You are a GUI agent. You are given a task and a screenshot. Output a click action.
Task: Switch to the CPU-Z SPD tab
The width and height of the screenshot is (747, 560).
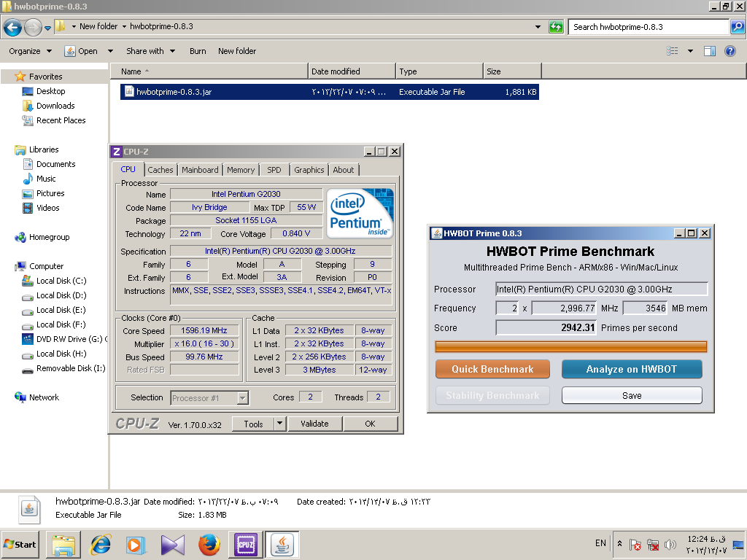274,170
